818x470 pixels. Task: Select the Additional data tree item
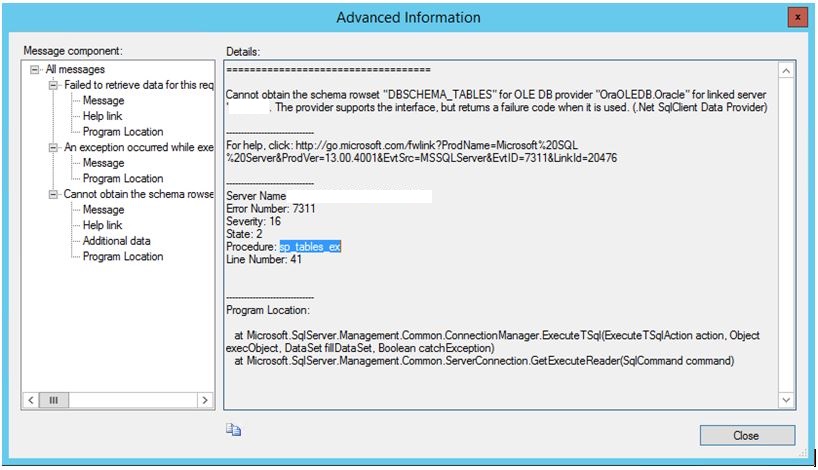click(116, 241)
